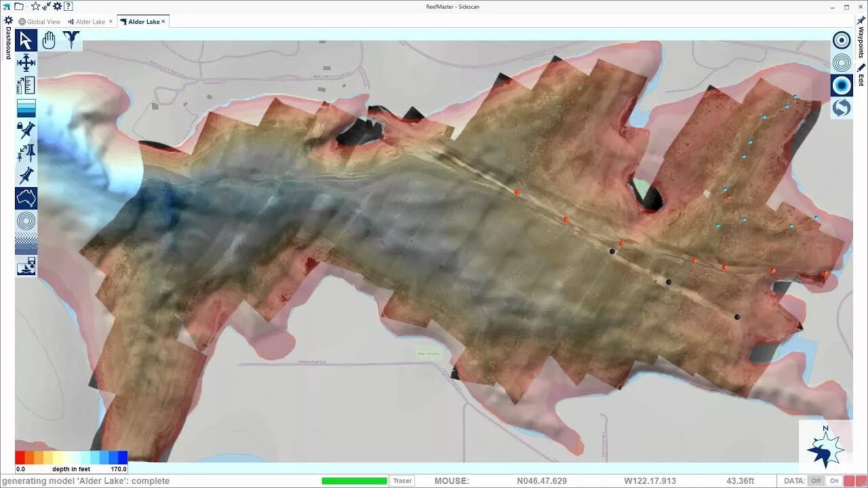Screen dimensions: 868x488
Task: Toggle the highlighted waypoint display icon
Action: coord(841,85)
